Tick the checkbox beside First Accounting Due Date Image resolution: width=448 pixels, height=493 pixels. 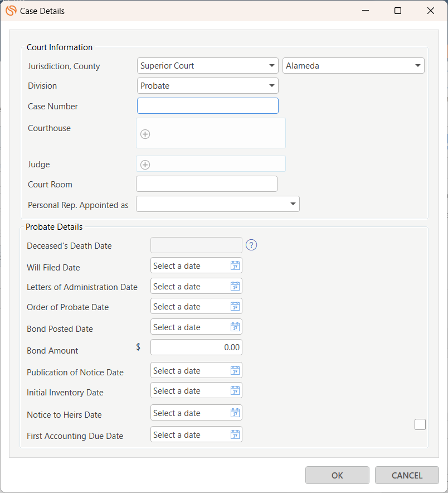(x=420, y=424)
